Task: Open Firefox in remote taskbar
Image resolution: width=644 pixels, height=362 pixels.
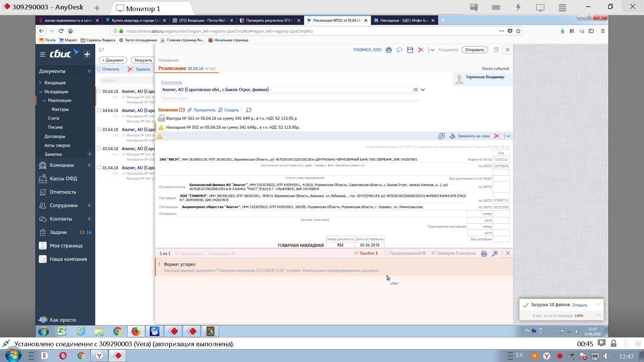Action: (136, 331)
